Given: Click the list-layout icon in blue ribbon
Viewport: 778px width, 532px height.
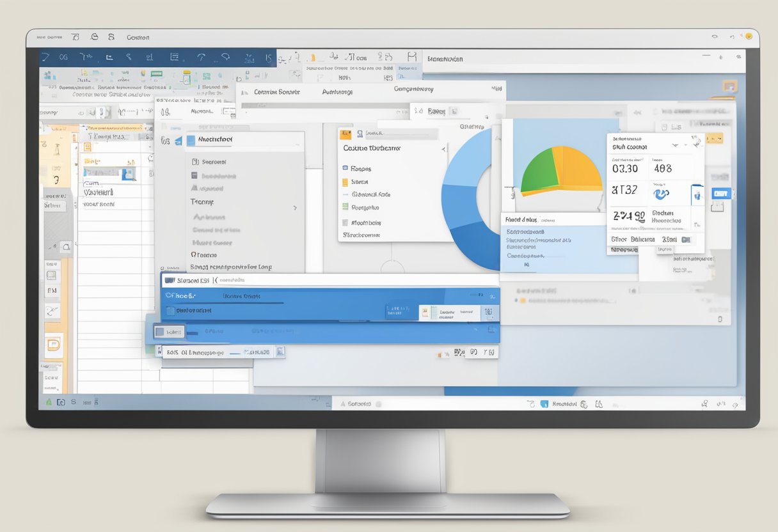Looking at the screenshot, I should 174,58.
